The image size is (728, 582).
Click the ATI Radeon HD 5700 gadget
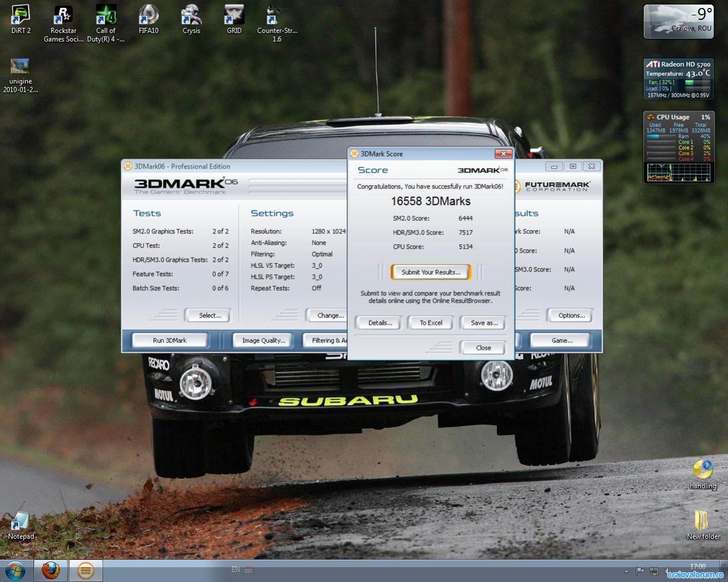click(678, 79)
